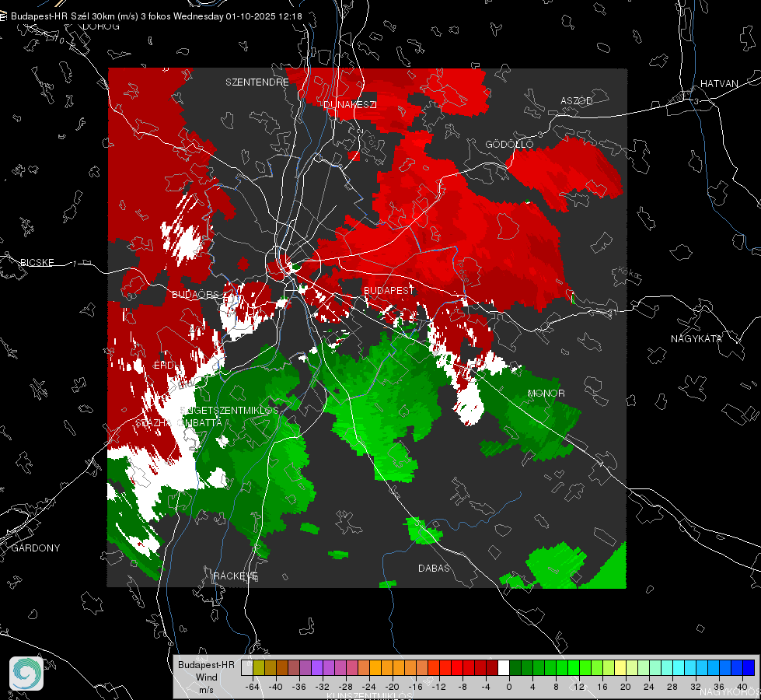Click the -40 value on the legend scale
Image resolution: width=761 pixels, height=700 pixels.
[x=276, y=687]
